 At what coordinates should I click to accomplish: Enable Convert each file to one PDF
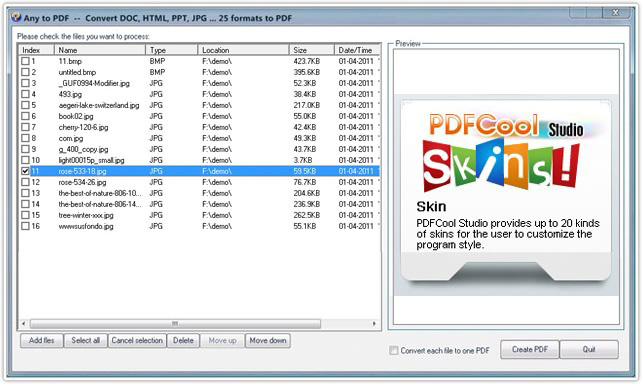(394, 350)
